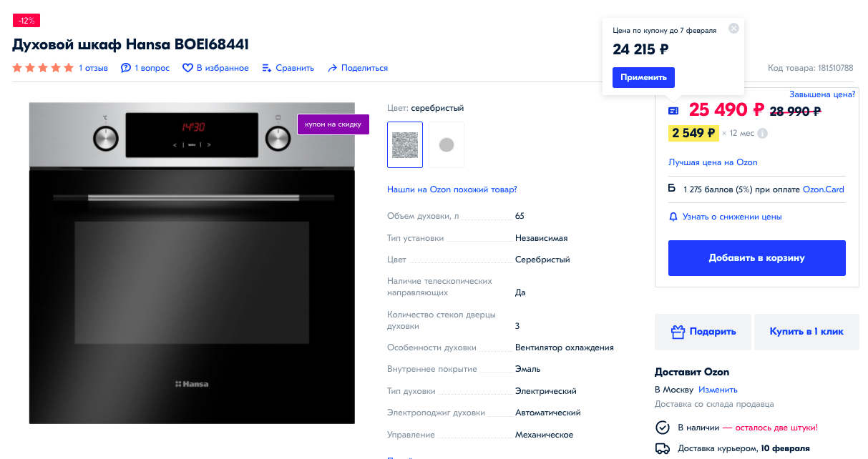Click Сравнить to compare product
The height and width of the screenshot is (459, 868).
tap(295, 68)
